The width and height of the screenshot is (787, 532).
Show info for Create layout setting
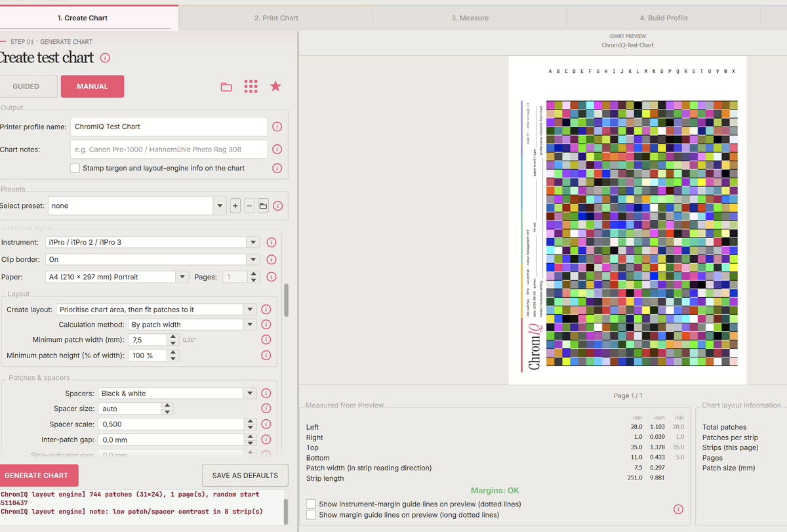point(266,310)
